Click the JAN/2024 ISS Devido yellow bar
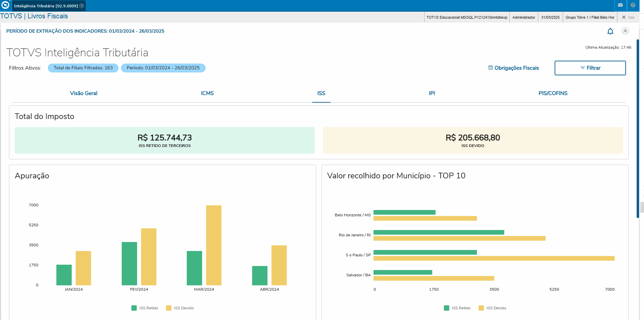This screenshot has height=320, width=644. pyautogui.click(x=83, y=268)
